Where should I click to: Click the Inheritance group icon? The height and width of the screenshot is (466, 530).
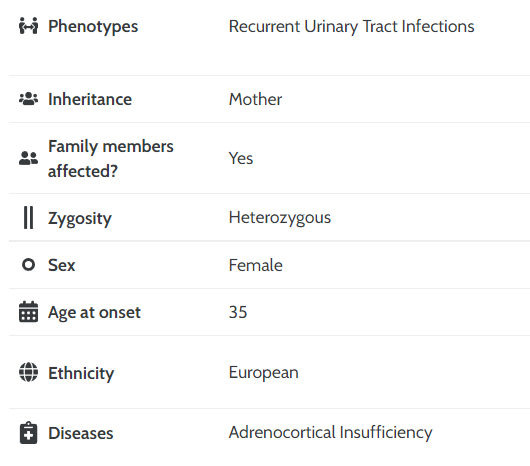(x=28, y=99)
